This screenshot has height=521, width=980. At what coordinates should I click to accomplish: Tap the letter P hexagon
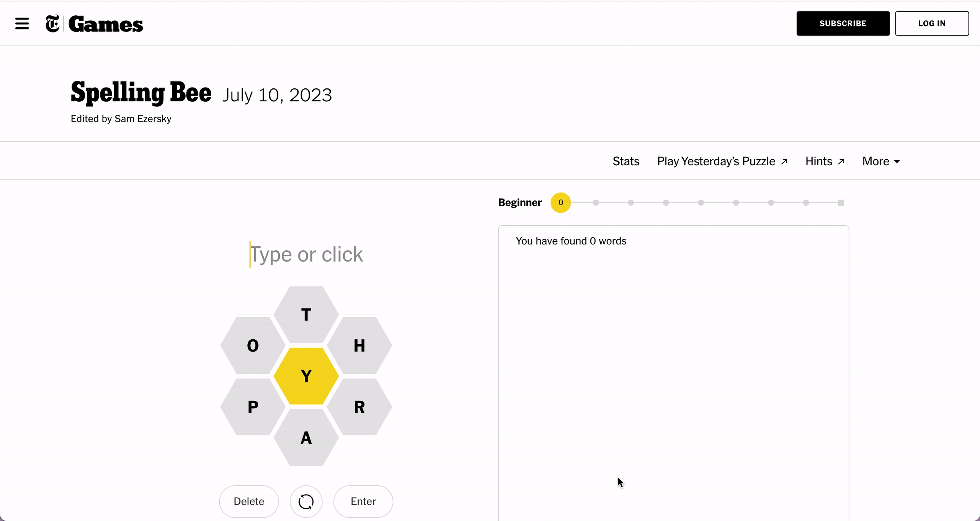253,407
